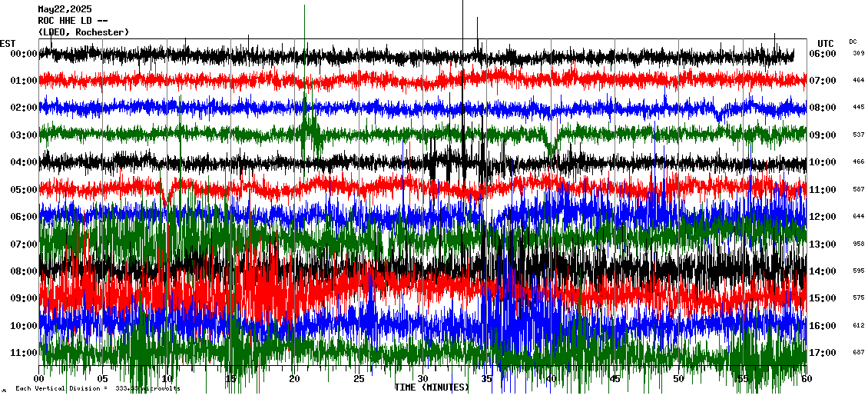Click the 30 minute axis tick label

(422, 379)
